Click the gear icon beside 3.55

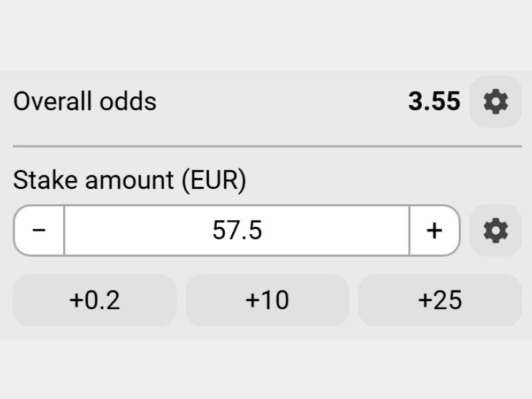pos(495,102)
